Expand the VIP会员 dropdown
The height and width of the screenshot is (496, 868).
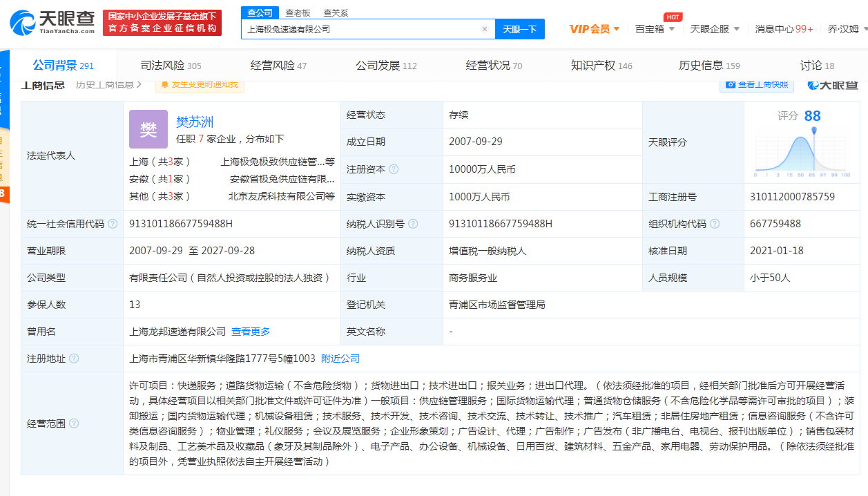point(595,29)
